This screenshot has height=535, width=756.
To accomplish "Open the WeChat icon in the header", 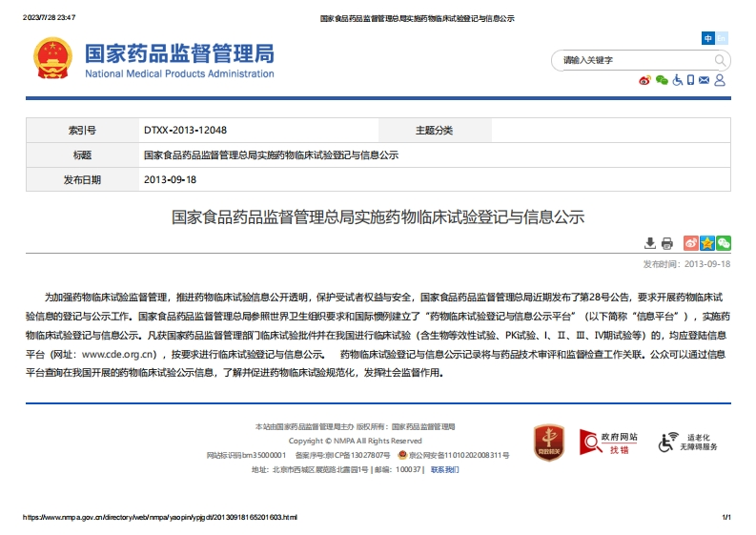I will point(661,81).
